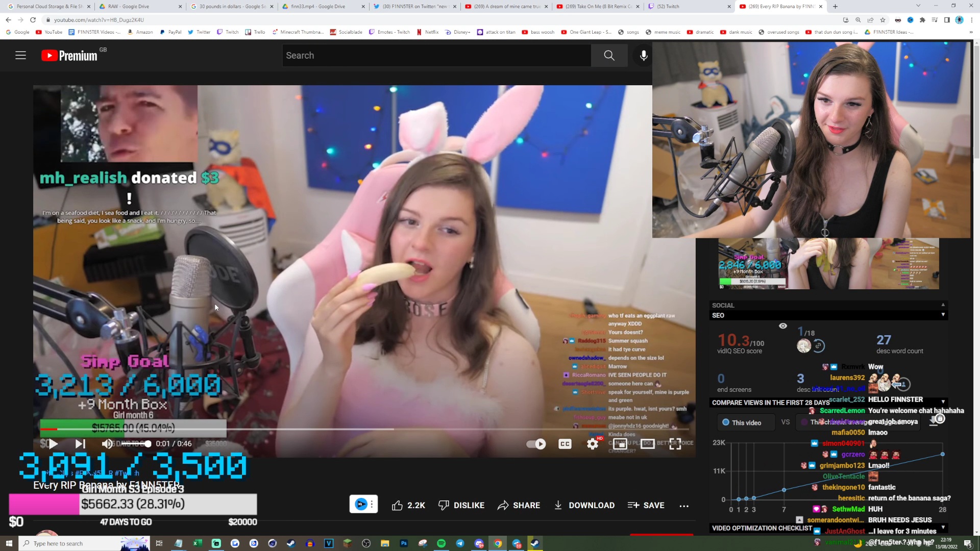Open a new browser tab
The width and height of the screenshot is (980, 551).
click(x=835, y=6)
